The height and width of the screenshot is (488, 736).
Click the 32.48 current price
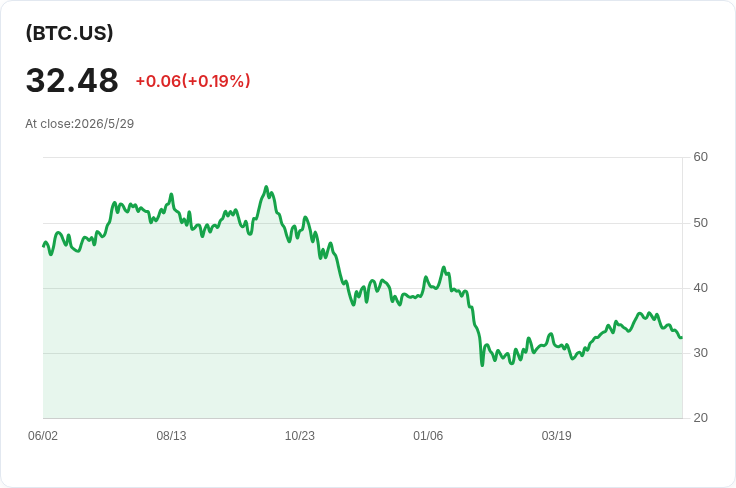tap(72, 80)
